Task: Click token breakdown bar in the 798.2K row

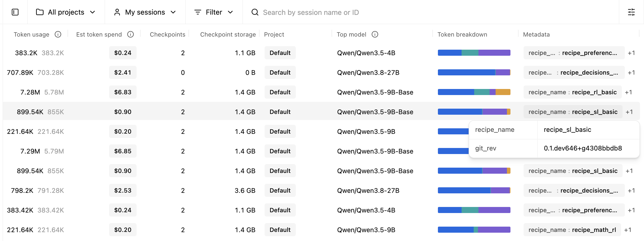Action: pos(474,191)
